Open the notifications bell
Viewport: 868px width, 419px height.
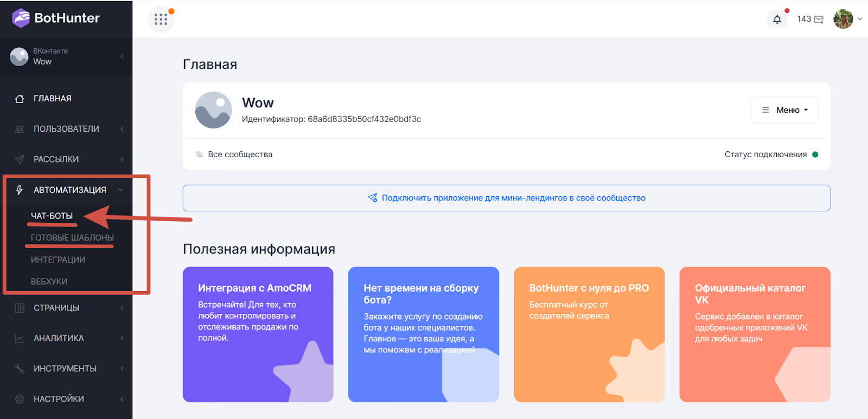pyautogui.click(x=777, y=20)
